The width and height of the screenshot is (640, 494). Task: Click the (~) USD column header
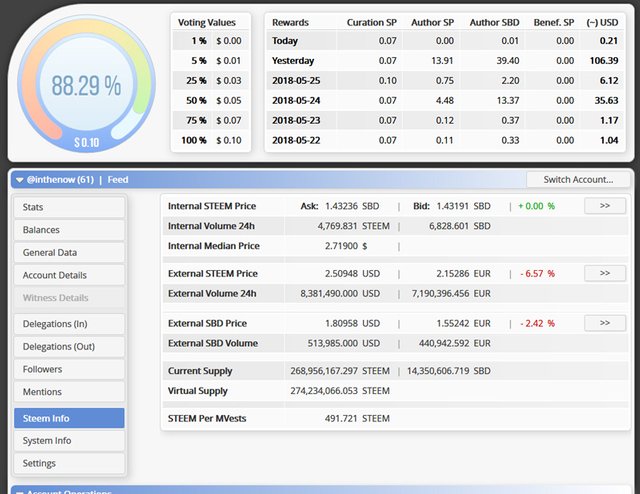(602, 22)
